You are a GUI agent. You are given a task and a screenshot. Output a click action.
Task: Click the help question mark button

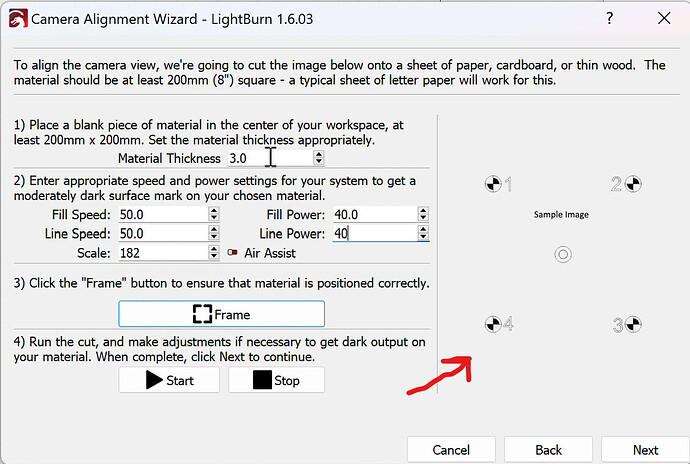(x=609, y=18)
